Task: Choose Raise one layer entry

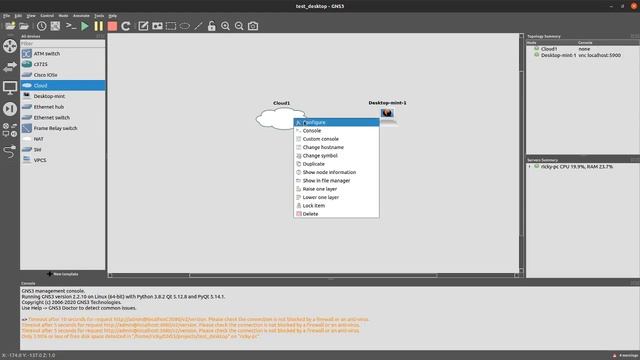Action: (336, 189)
